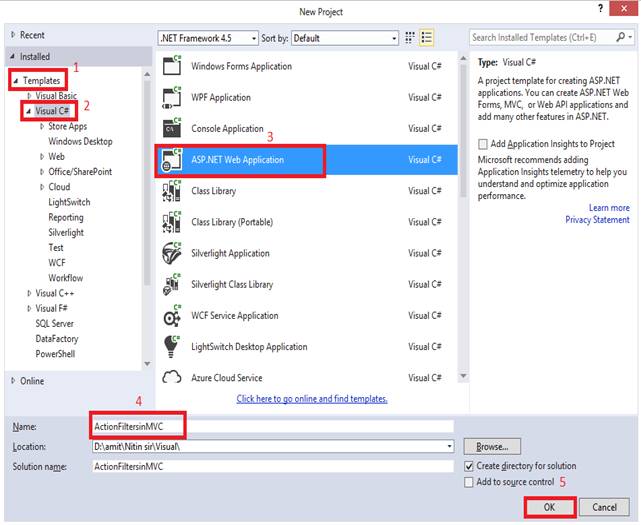Select the LightSwitch category
Image resolution: width=641 pixels, height=525 pixels.
coord(69,202)
